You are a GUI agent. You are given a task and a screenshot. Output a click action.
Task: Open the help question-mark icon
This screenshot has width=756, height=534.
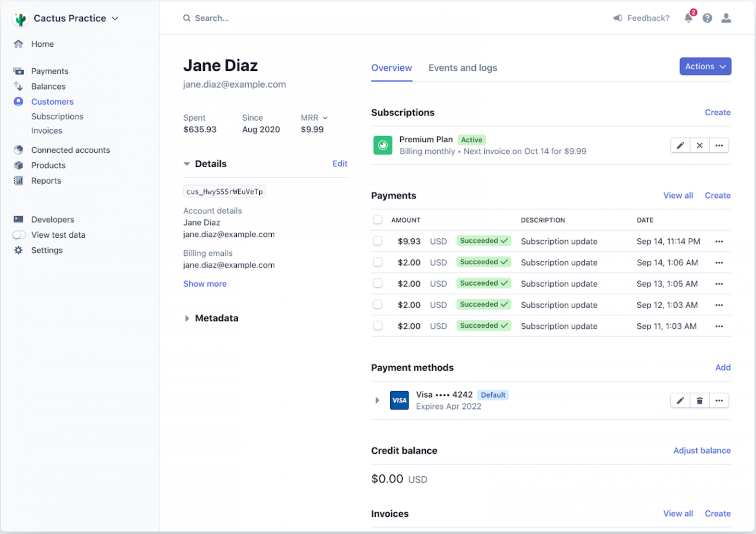pos(707,18)
